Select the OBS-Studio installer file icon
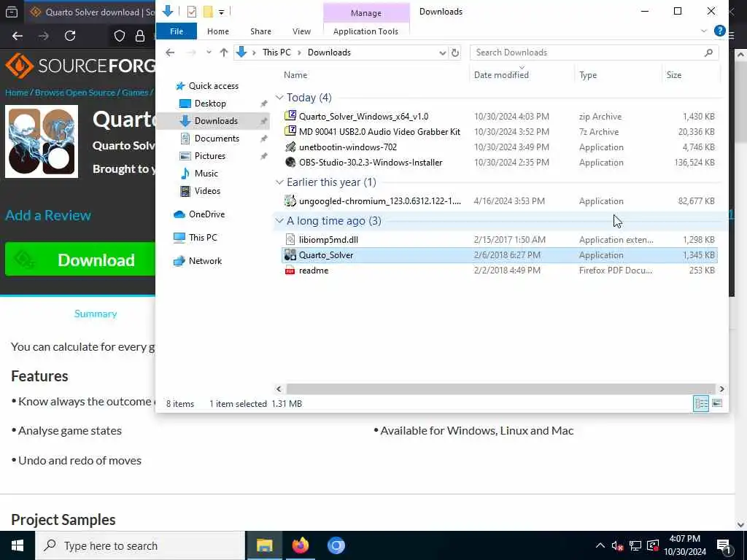The image size is (747, 560). [290, 162]
